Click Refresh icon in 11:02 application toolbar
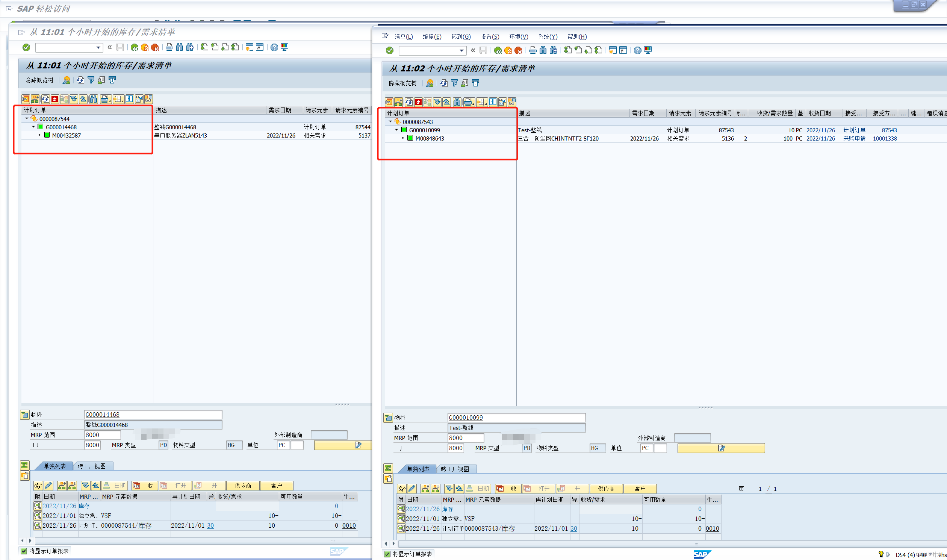 [x=444, y=83]
